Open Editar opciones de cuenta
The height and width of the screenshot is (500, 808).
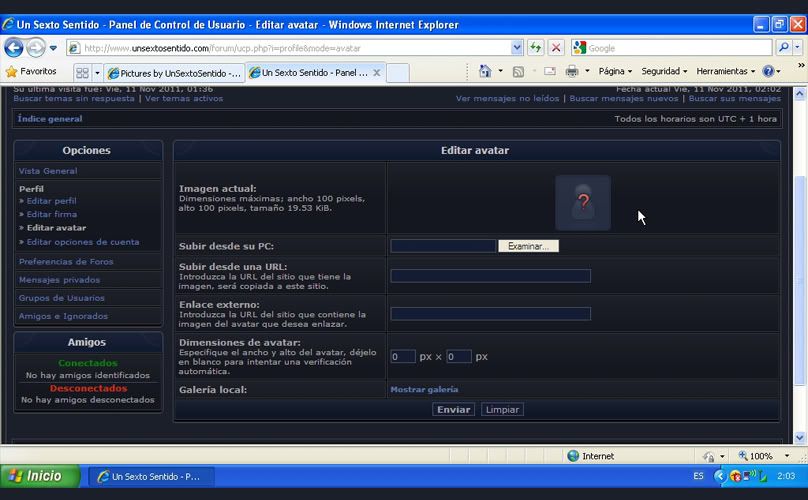[82, 242]
